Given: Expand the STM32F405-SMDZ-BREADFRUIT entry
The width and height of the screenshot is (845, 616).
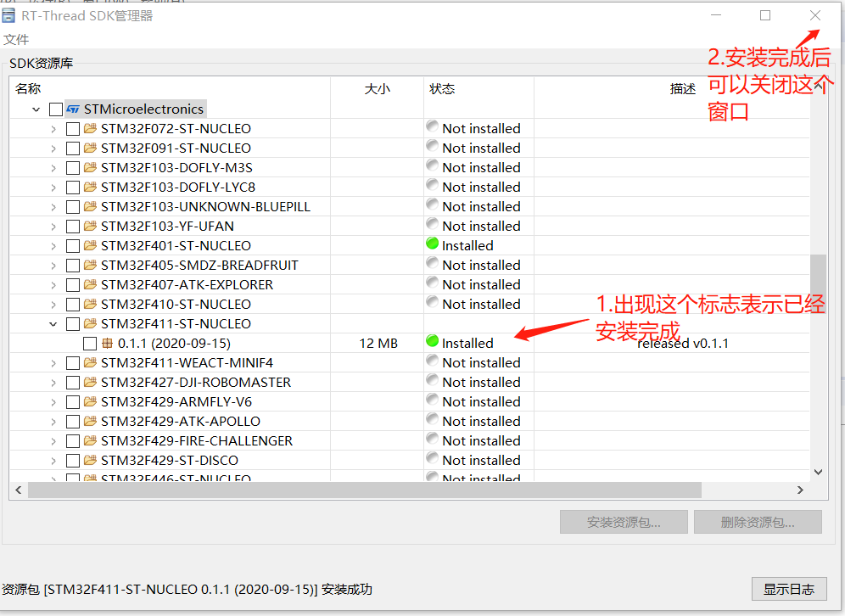Looking at the screenshot, I should 53,265.
